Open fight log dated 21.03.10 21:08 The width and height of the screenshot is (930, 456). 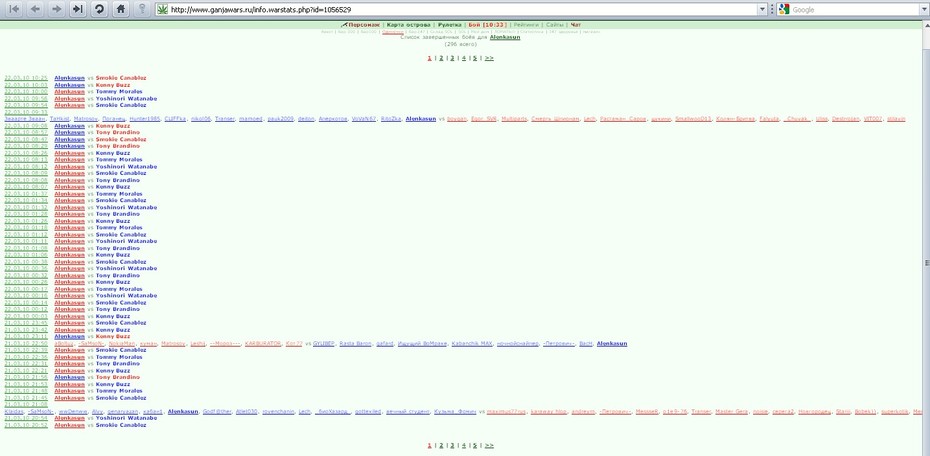[x=26, y=404]
